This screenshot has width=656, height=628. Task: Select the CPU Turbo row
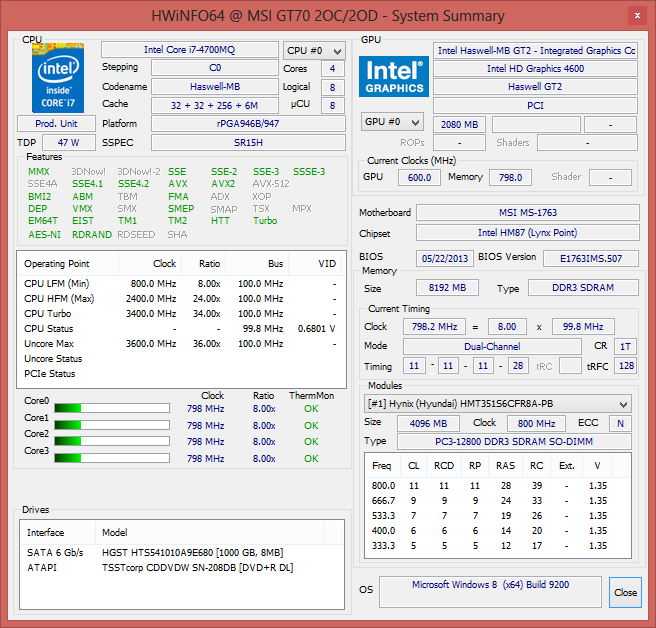point(180,314)
